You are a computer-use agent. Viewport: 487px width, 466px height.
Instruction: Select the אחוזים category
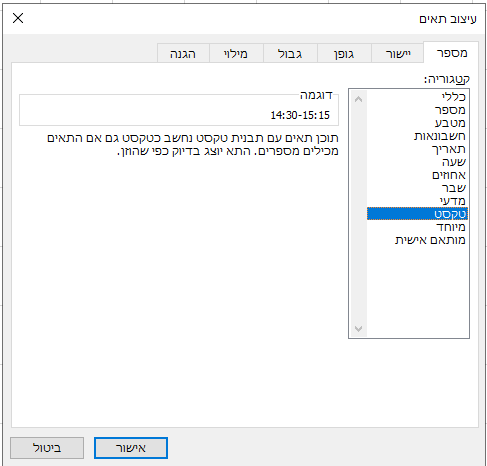coord(417,175)
